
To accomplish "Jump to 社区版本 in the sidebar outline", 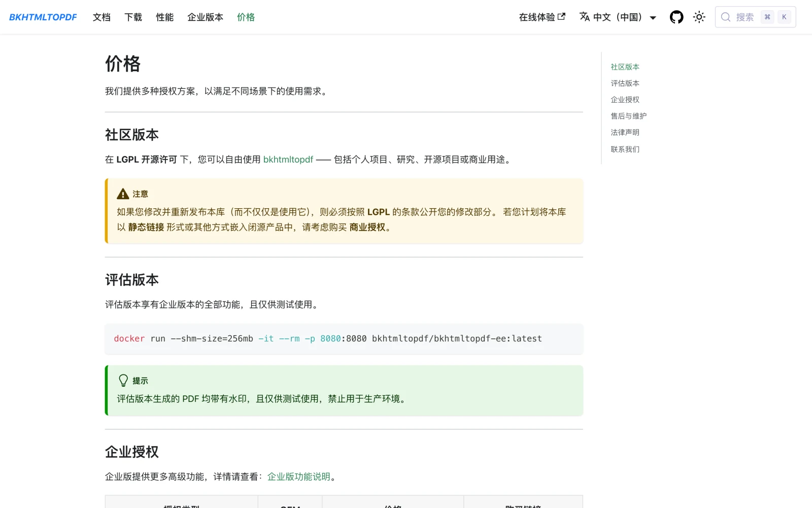I will click(x=625, y=67).
